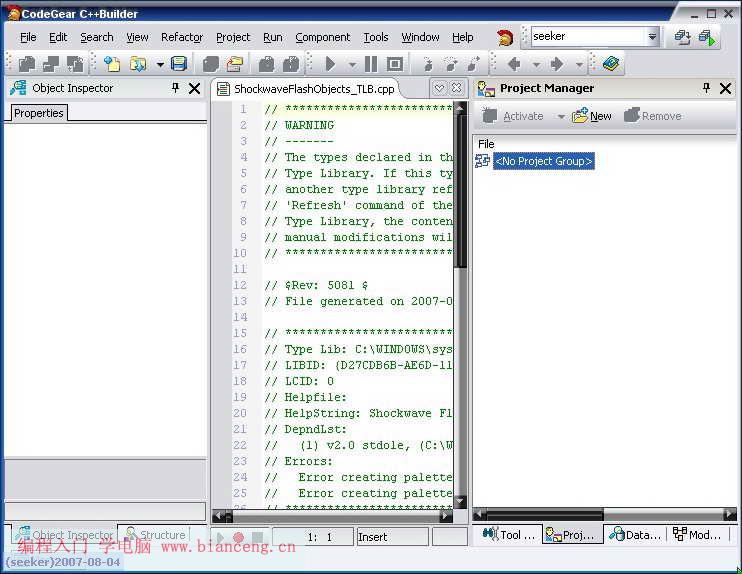Click the New button in Project Manager
The height and width of the screenshot is (574, 742).
[592, 116]
